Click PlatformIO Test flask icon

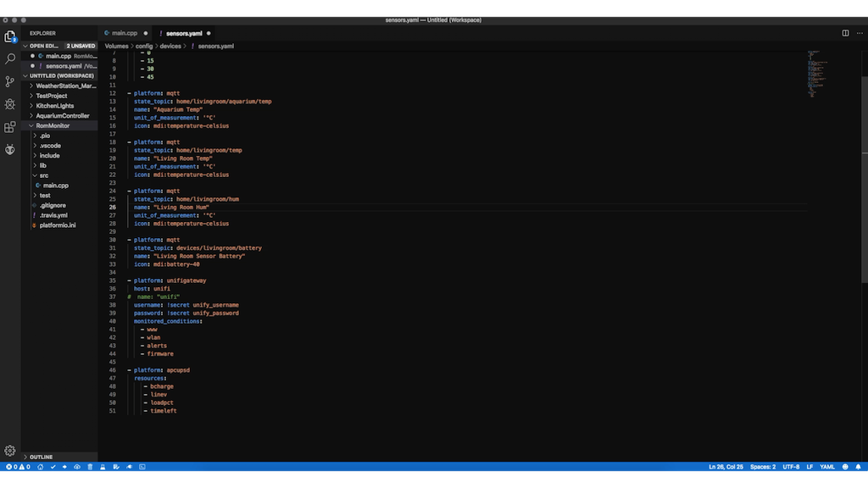pyautogui.click(x=103, y=467)
